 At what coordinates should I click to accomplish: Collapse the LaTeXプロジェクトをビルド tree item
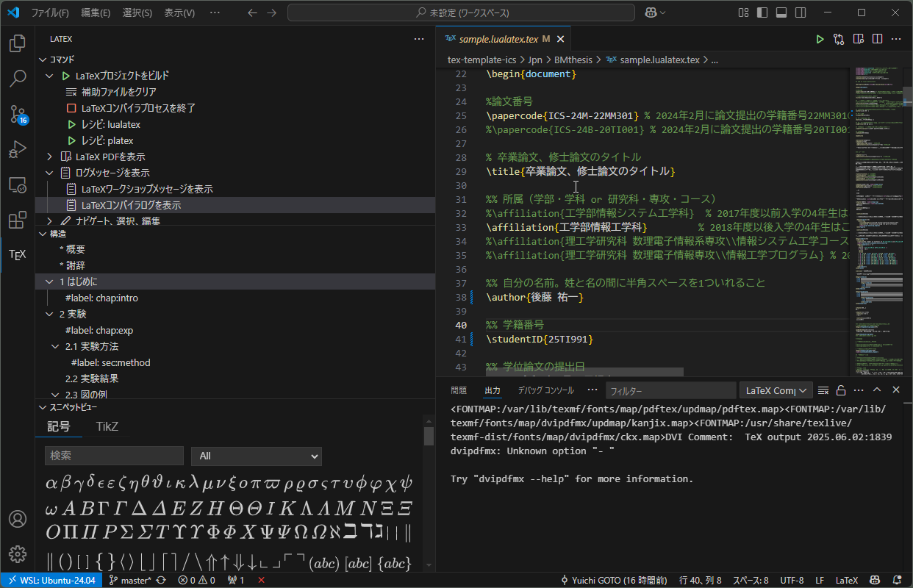tap(50, 76)
